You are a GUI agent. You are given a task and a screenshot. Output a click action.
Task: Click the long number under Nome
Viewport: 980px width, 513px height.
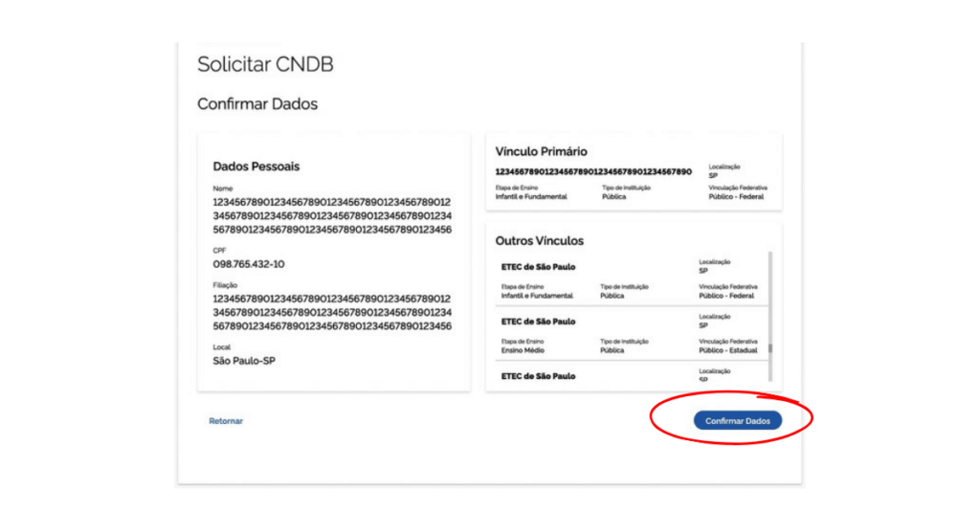point(331,216)
